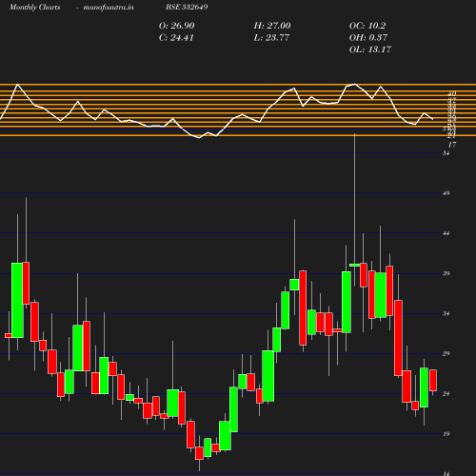
Task: Select the low value "L: 23.77"
Action: click(271, 38)
